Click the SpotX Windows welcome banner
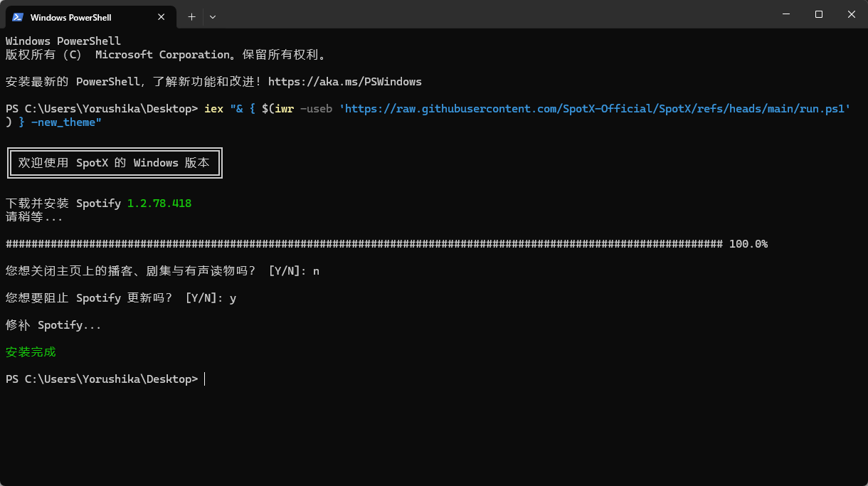Viewport: 868px width, 486px height. (115, 163)
